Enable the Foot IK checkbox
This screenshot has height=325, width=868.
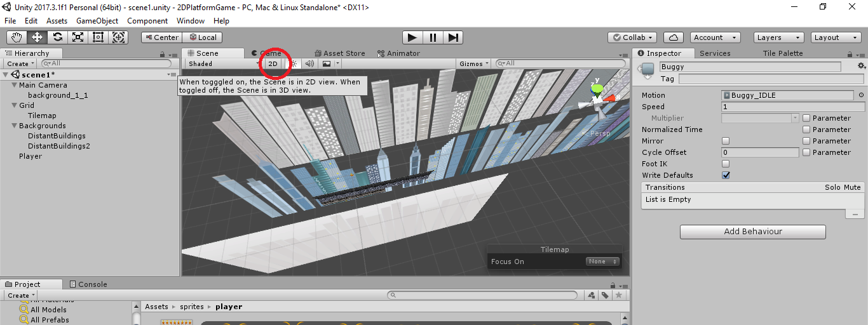(x=726, y=164)
